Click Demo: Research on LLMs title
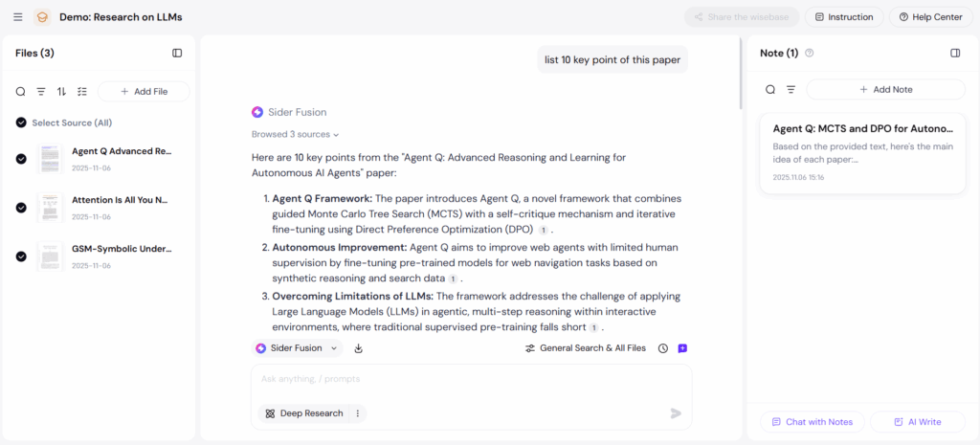Viewport: 980px width, 445px height. point(122,17)
